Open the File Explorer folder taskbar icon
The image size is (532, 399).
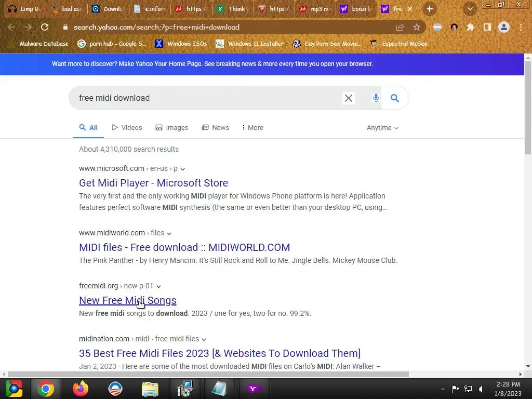150,389
